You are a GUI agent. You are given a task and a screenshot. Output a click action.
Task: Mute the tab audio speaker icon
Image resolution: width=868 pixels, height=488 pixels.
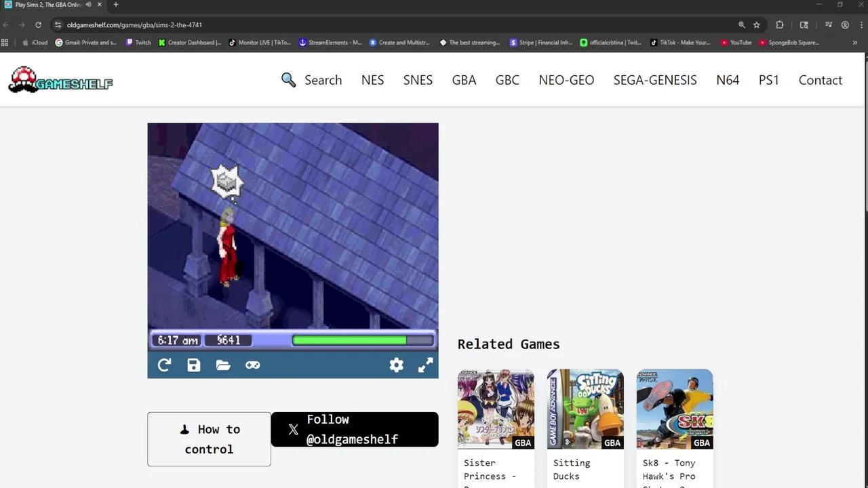click(88, 5)
